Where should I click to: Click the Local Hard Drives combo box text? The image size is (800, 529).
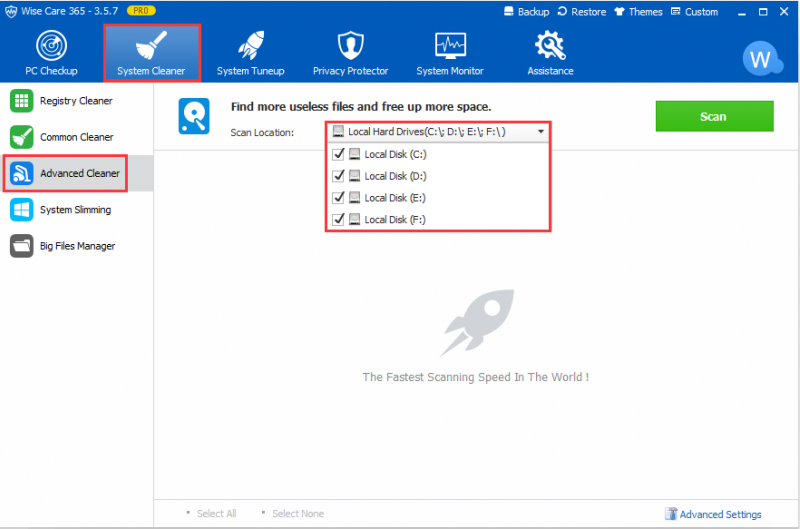427,132
